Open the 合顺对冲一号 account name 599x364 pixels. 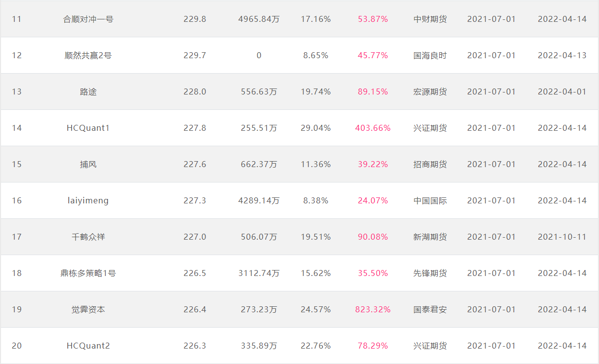[88, 19]
